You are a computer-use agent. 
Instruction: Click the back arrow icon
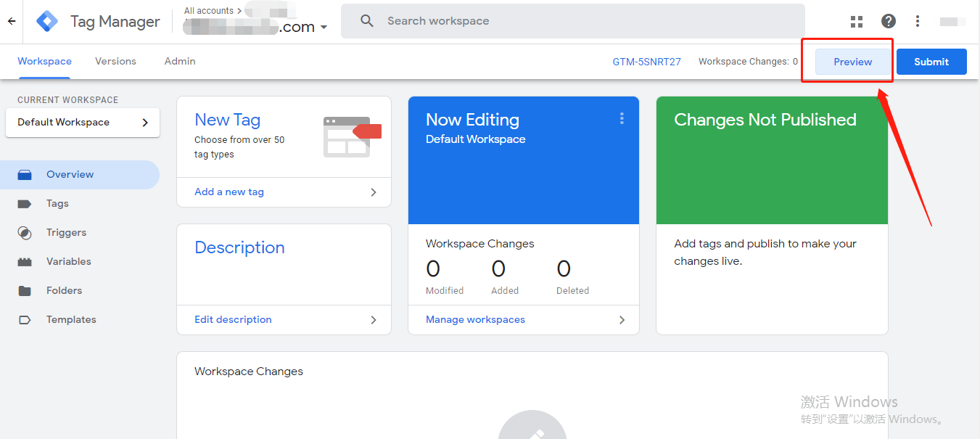coord(12,21)
